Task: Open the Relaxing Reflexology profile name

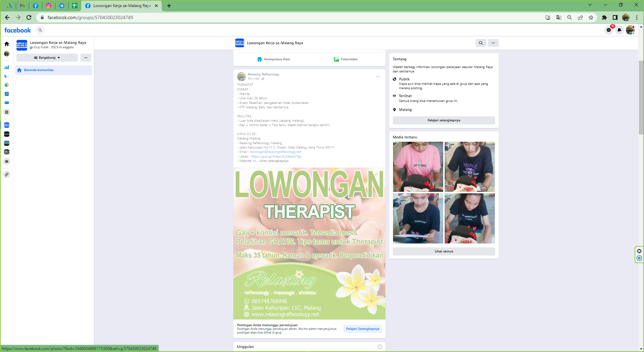Action: 264,74
